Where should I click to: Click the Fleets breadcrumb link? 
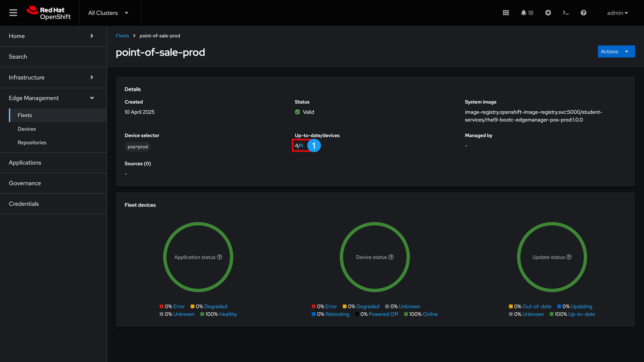[122, 36]
